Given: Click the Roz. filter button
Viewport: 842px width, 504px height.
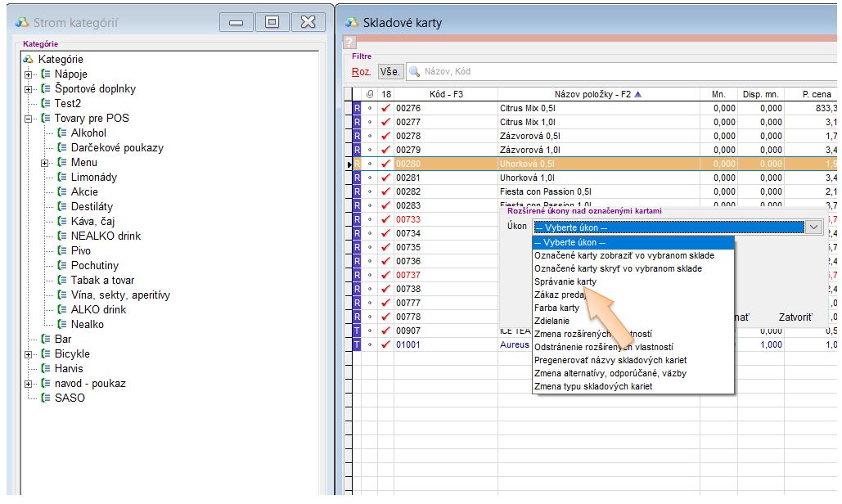Looking at the screenshot, I should click(361, 72).
